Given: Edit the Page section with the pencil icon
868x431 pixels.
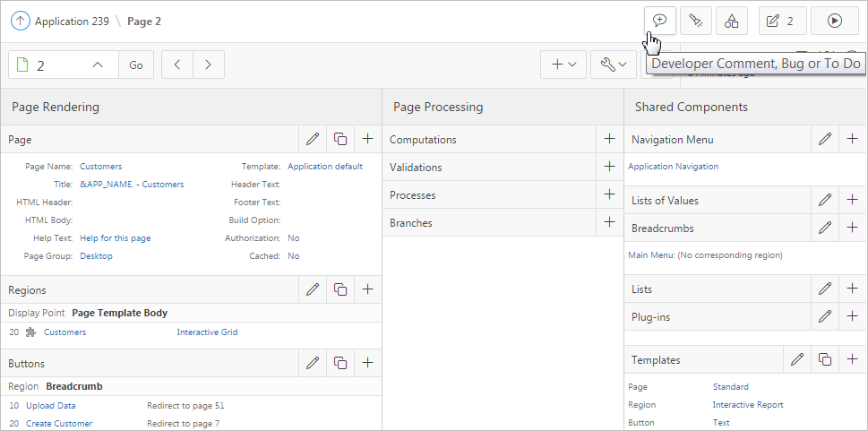Looking at the screenshot, I should pyautogui.click(x=313, y=139).
